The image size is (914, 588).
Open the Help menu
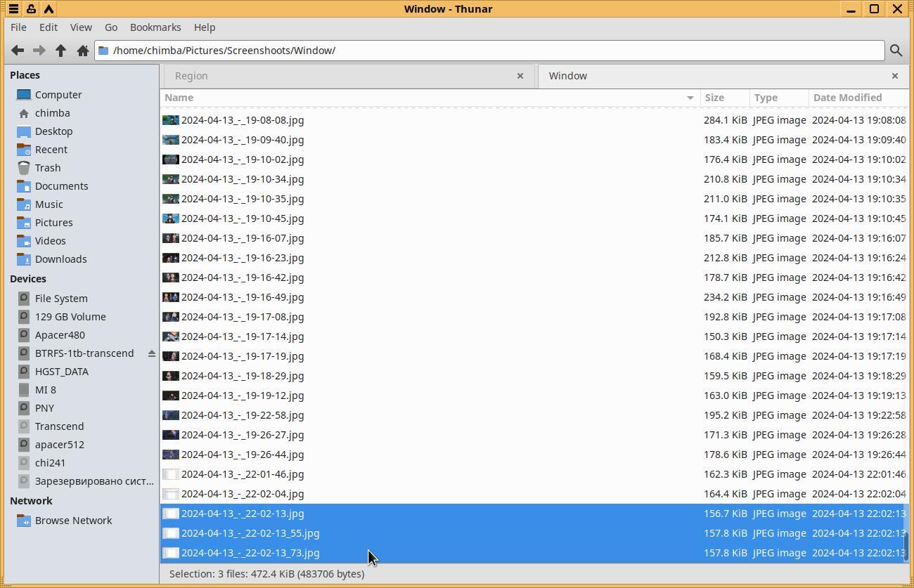(x=205, y=27)
